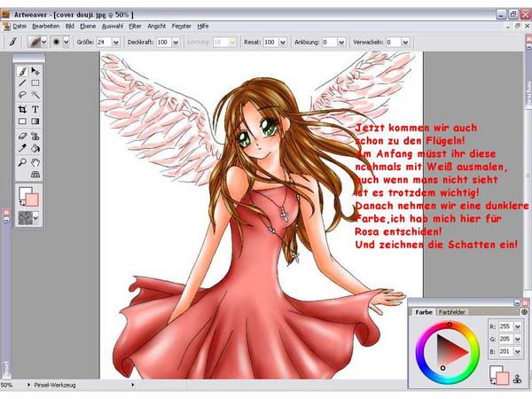Collapse the Farbe color panel
Viewport: 532px width, 399px height.
[x=517, y=301]
